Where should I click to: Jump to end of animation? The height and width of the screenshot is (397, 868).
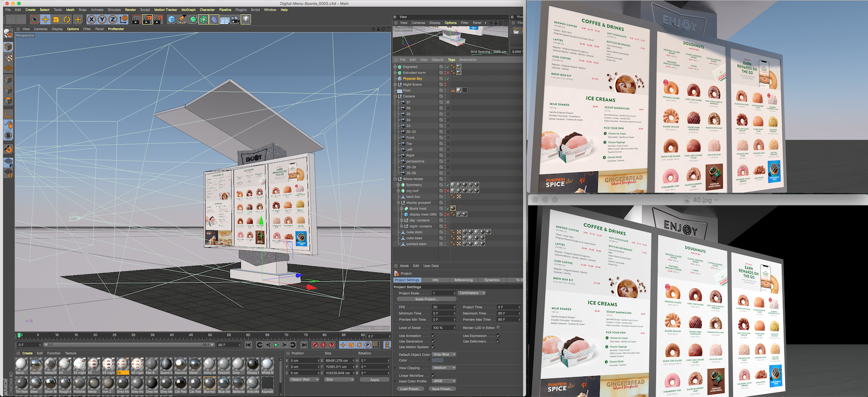click(x=304, y=345)
